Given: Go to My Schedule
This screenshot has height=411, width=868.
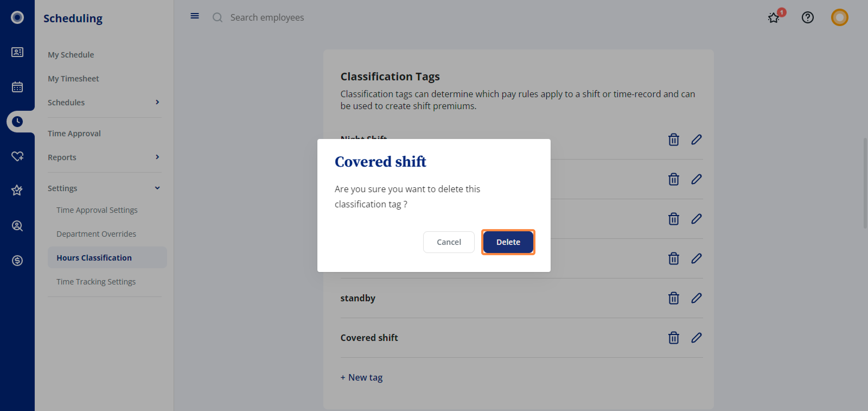Looking at the screenshot, I should (x=71, y=55).
